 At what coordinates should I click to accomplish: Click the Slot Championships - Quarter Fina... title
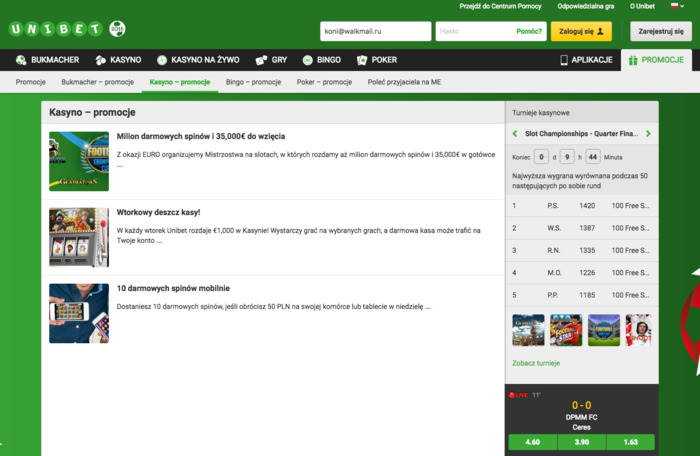point(582,134)
